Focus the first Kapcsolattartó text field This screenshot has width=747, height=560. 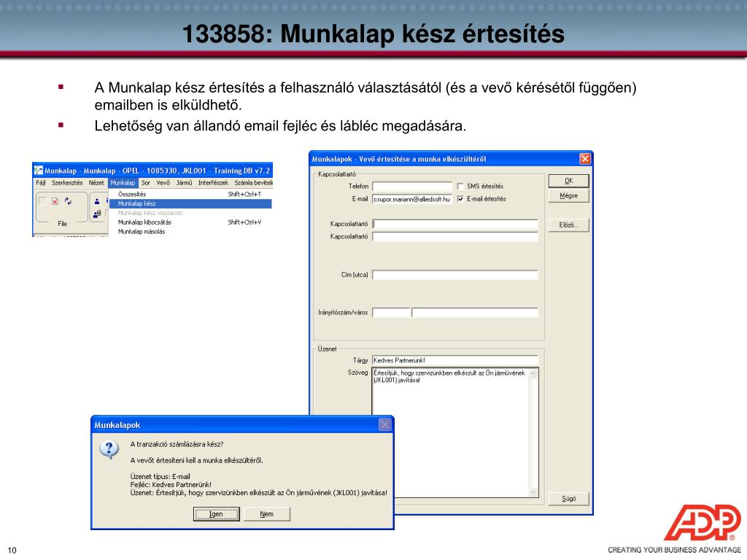pyautogui.click(x=455, y=224)
